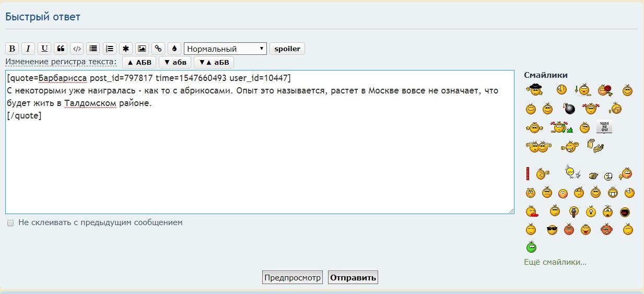Insert the sunglasses smiley
644x294 pixels.
[x=552, y=229]
